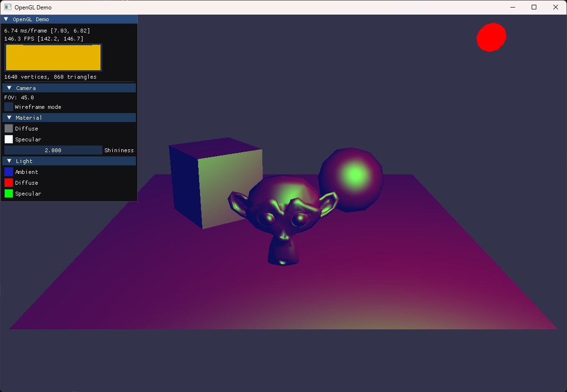Collapse the Material section header

point(9,118)
